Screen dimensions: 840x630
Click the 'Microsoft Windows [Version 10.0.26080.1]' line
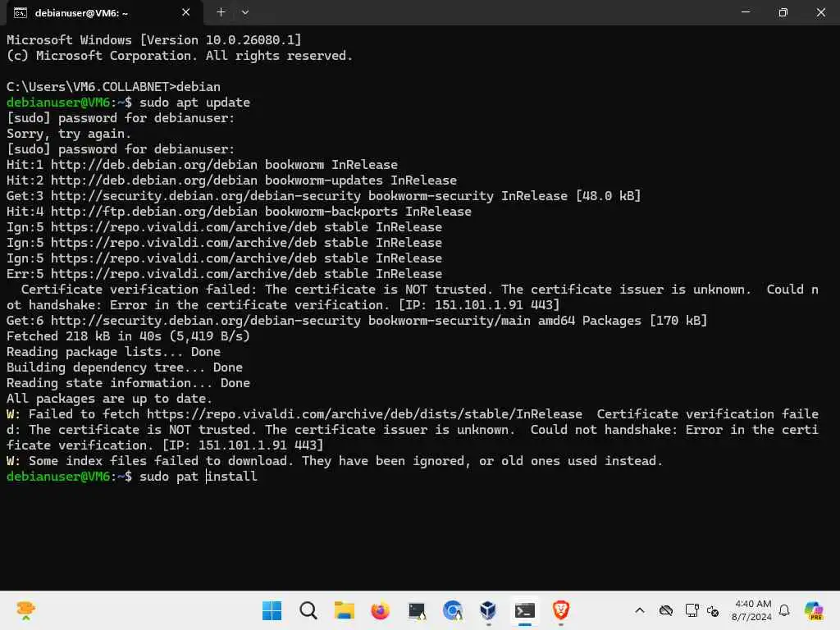(153, 39)
